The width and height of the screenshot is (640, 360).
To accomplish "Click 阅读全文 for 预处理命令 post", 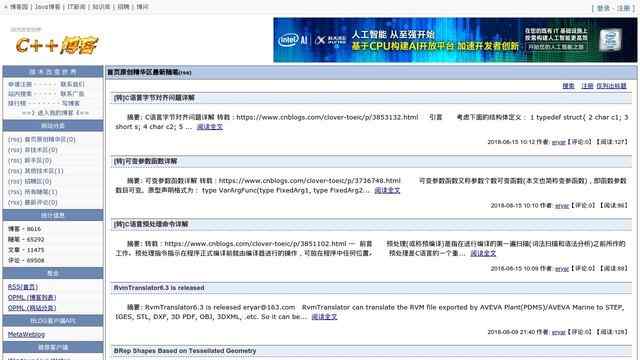I will 483,253.
